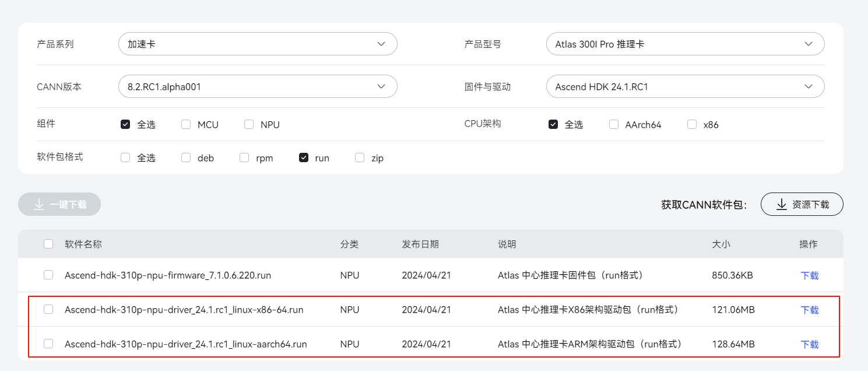This screenshot has width=868, height=371.
Task: Click the 121.06MB size value
Action: point(733,310)
